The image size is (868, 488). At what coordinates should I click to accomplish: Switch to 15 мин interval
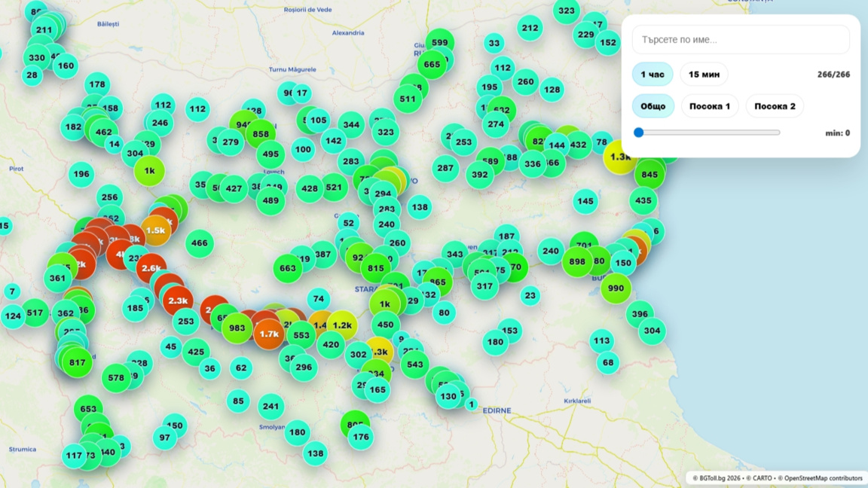click(x=704, y=75)
